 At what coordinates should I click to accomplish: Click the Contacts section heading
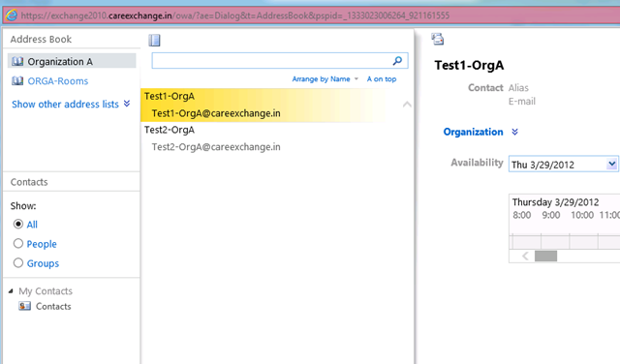pos(29,182)
